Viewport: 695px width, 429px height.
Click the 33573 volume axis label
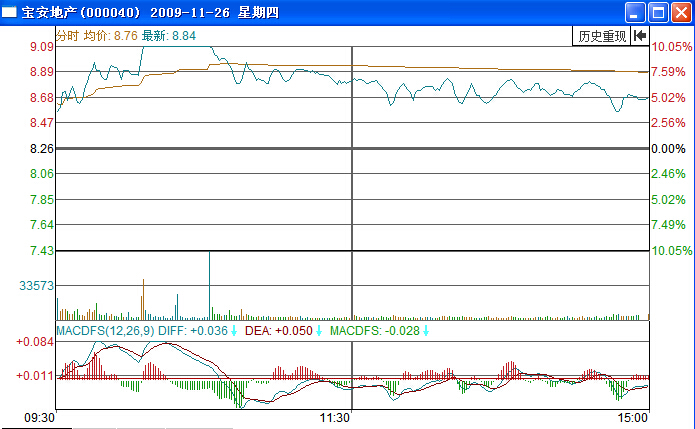click(x=36, y=286)
